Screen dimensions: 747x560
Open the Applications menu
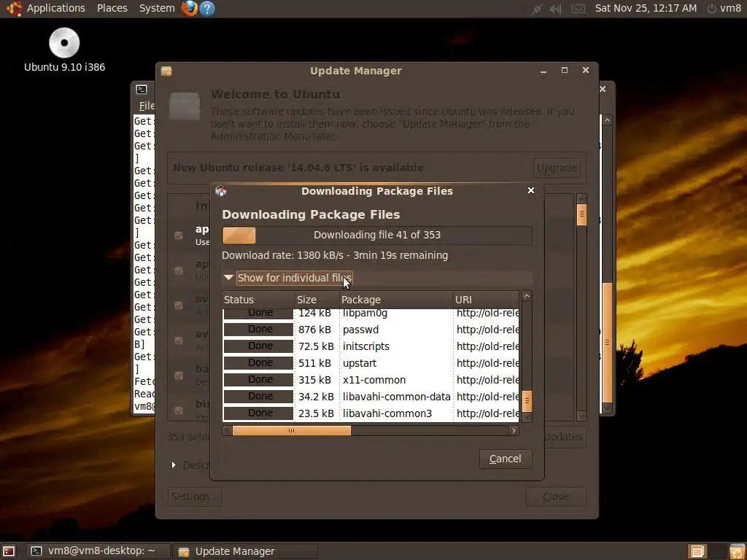coord(55,8)
